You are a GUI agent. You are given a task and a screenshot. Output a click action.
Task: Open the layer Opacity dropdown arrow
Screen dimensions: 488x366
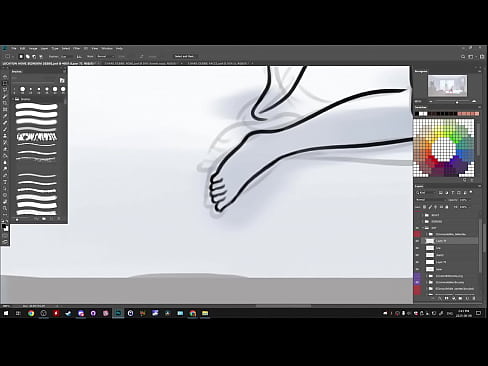point(469,200)
